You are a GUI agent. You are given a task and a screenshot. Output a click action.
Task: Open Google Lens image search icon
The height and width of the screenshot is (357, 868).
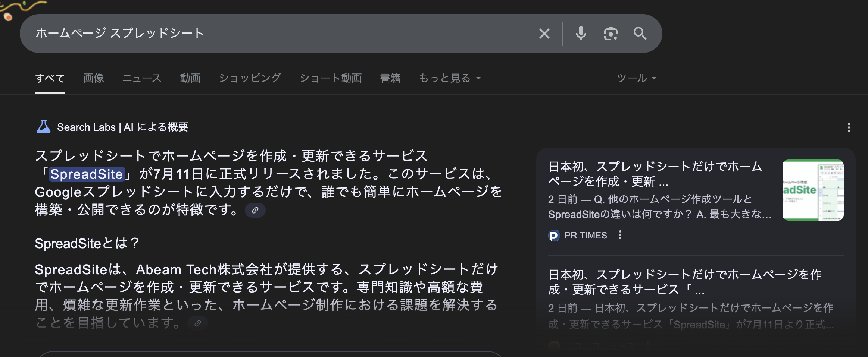point(611,34)
